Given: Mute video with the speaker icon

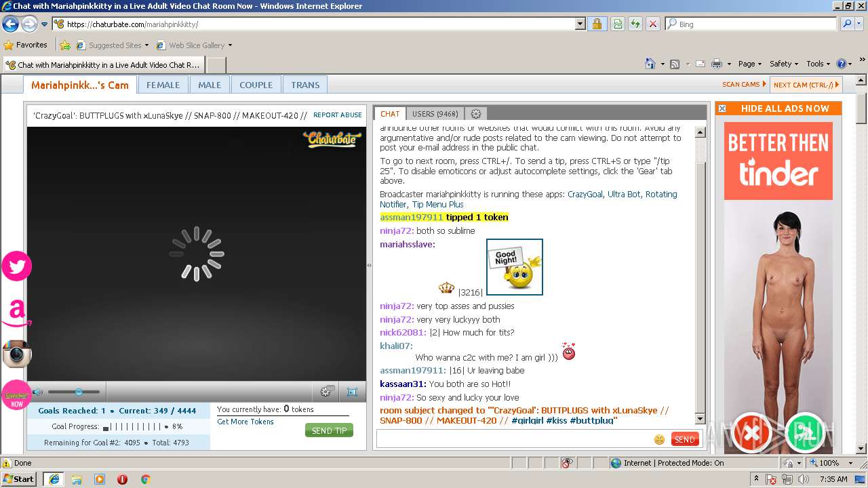Looking at the screenshot, I should 37,392.
